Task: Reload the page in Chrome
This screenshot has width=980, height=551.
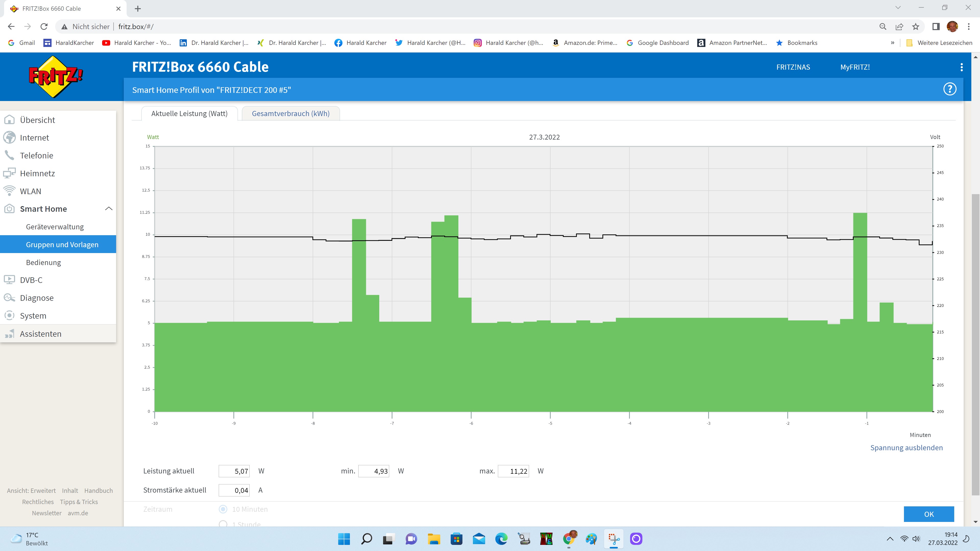Action: (44, 27)
